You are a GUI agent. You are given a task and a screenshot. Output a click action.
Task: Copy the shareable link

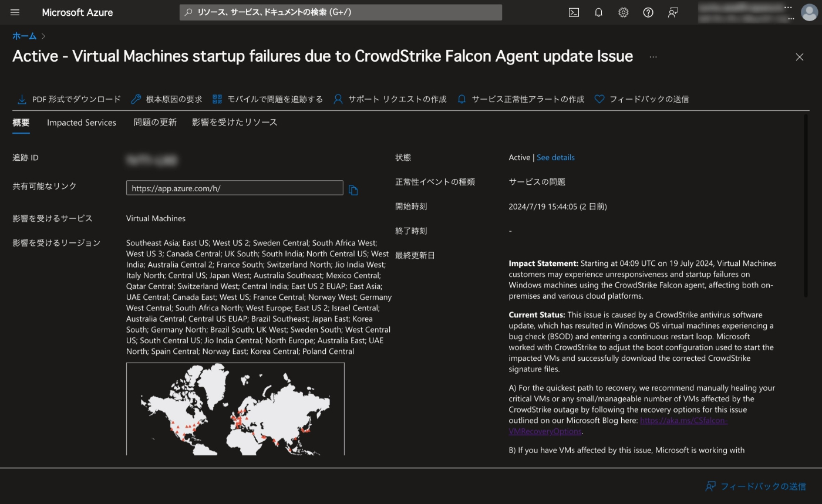pos(353,190)
